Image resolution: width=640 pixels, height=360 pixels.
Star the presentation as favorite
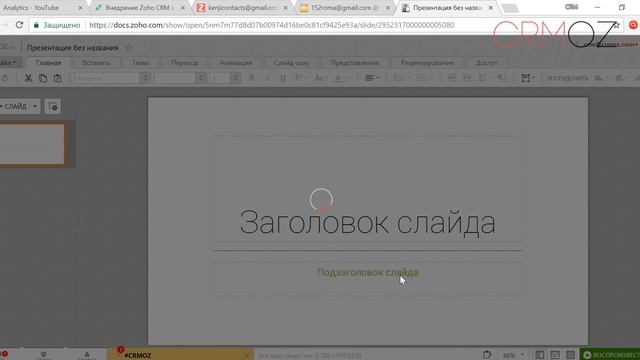pos(129,48)
